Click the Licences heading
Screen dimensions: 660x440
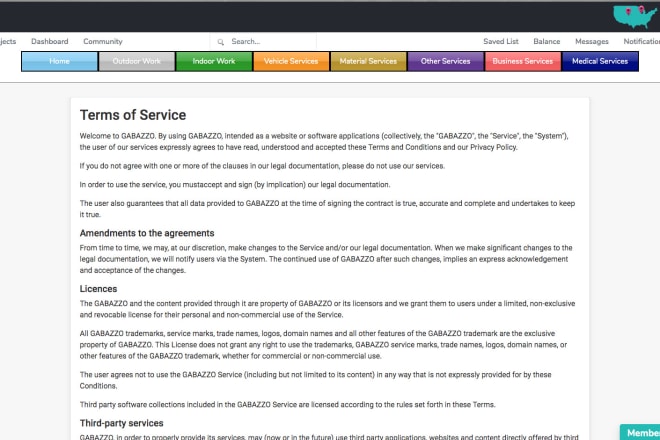pos(98,289)
